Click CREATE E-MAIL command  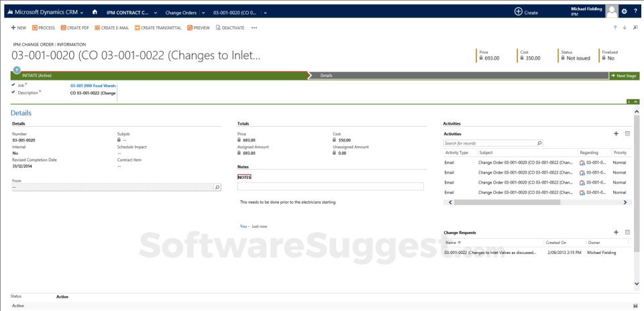(x=112, y=28)
